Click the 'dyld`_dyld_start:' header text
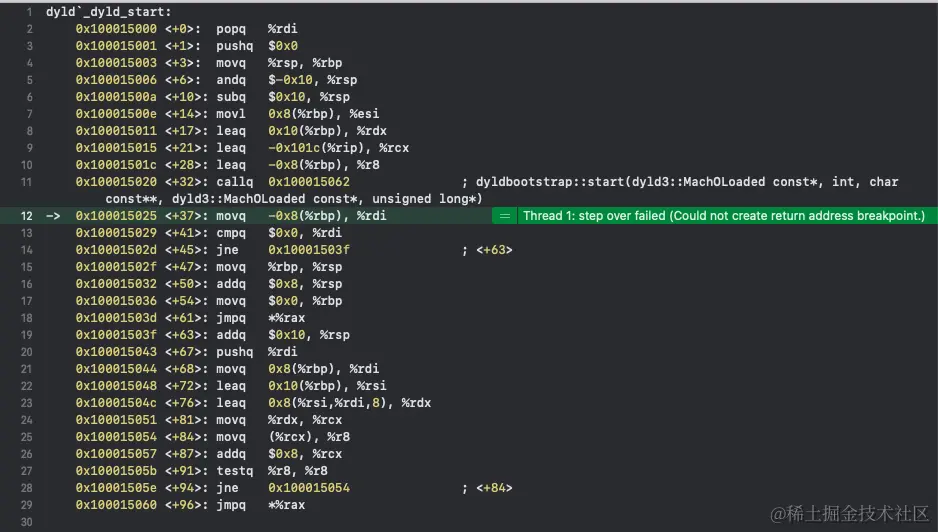This screenshot has height=532, width=938. (108, 12)
